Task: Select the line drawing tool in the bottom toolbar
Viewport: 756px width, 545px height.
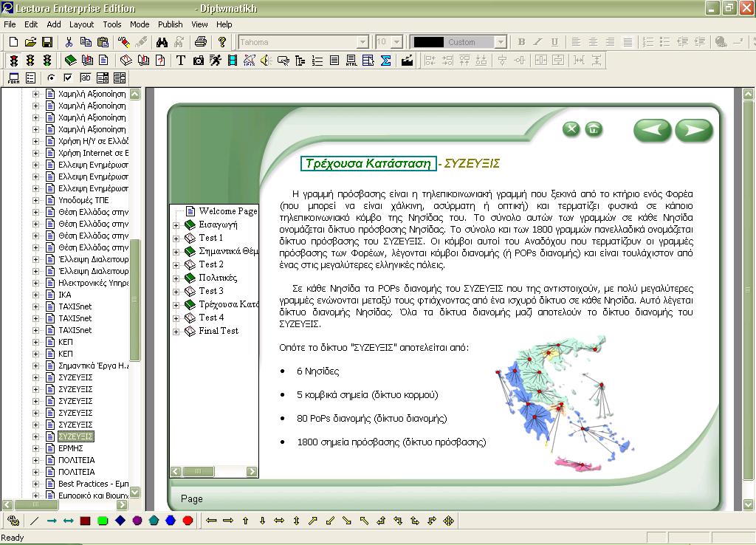Action: [34, 521]
